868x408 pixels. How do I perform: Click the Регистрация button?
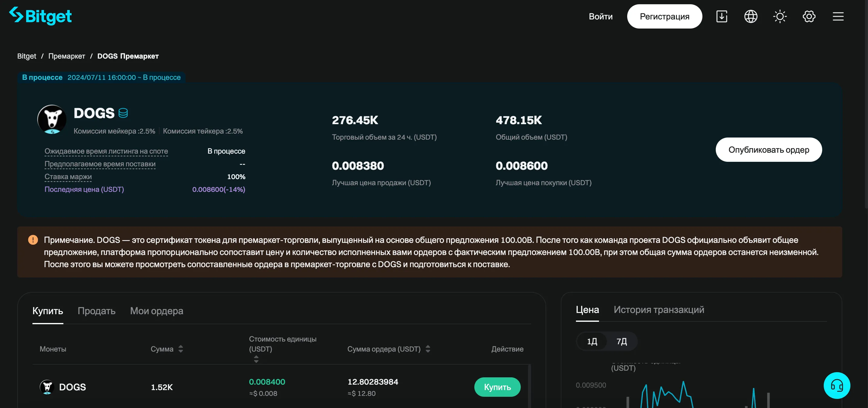664,16
